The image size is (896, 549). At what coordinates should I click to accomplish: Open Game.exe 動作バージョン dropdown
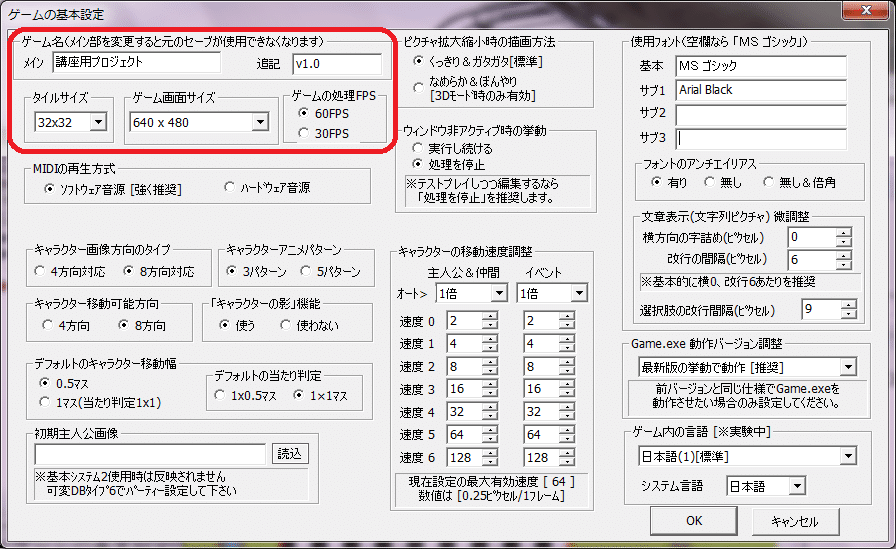coord(849,367)
